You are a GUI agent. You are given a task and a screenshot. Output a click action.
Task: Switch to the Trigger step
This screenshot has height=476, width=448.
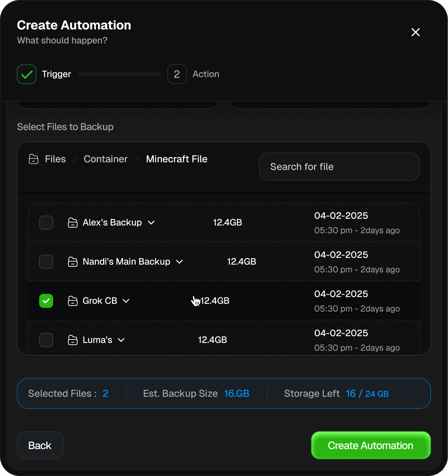coord(56,74)
